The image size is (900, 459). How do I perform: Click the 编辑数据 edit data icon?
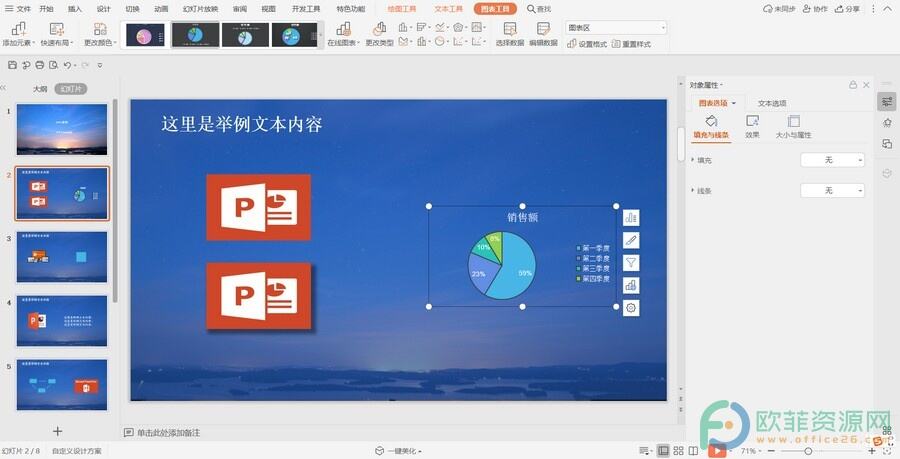543,29
